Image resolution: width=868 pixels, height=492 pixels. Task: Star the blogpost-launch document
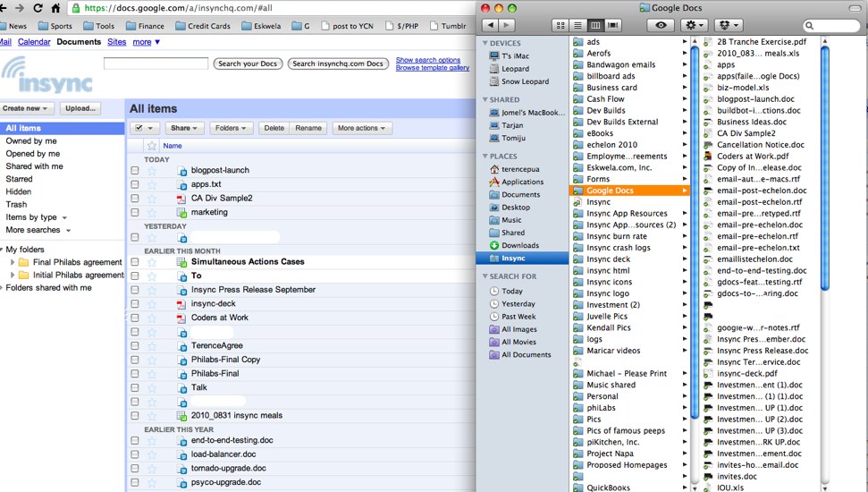pos(152,170)
